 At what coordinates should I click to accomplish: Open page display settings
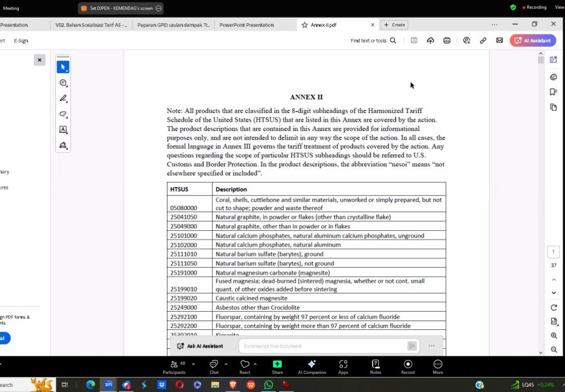point(554,322)
